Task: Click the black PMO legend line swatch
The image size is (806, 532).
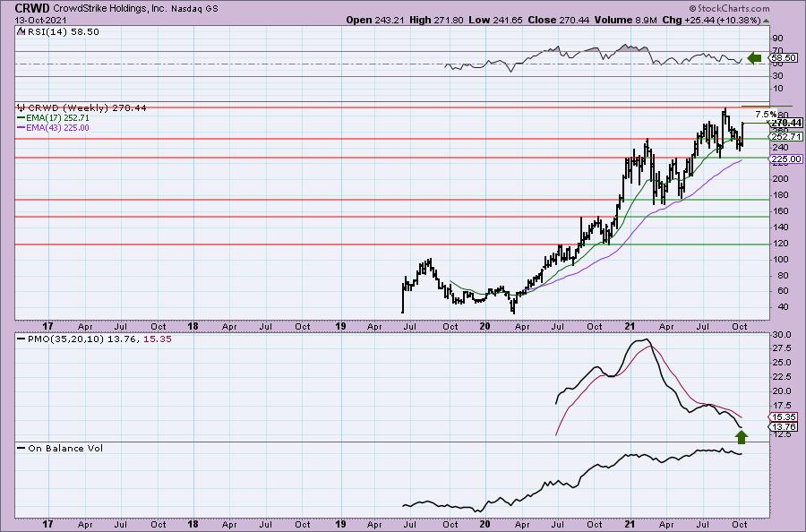Action: [x=21, y=339]
